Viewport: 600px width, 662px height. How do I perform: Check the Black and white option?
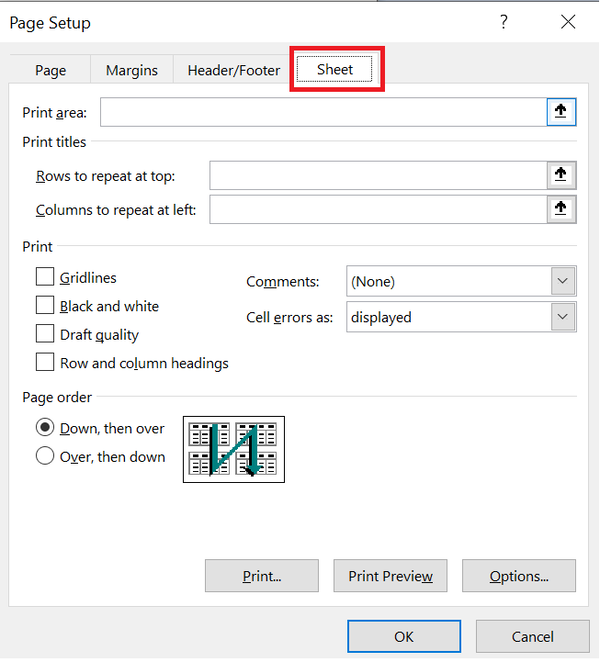click(x=45, y=305)
